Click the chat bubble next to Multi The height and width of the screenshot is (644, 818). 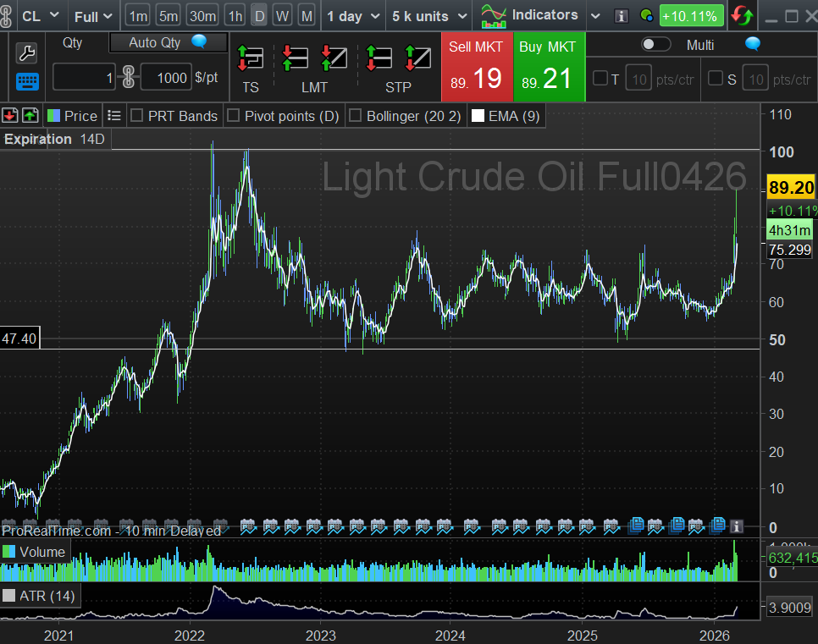pos(752,44)
